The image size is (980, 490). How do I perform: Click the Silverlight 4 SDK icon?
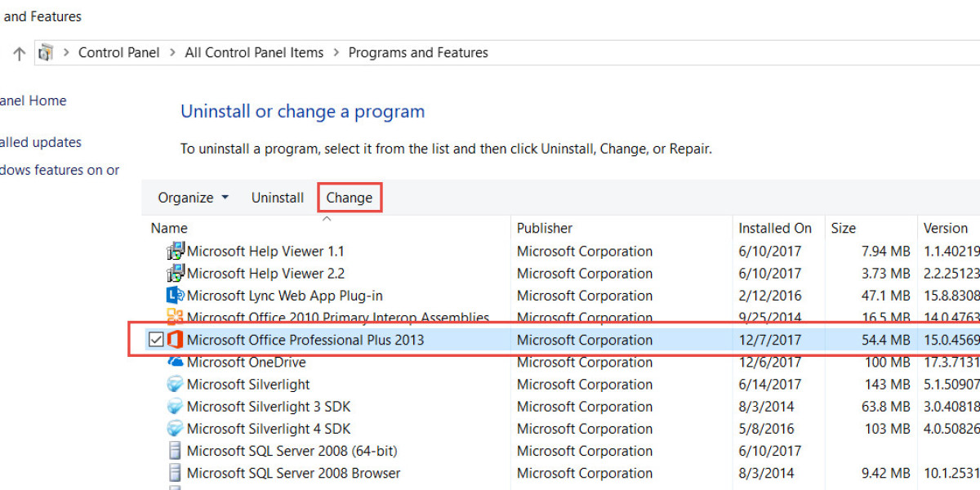coord(175,429)
